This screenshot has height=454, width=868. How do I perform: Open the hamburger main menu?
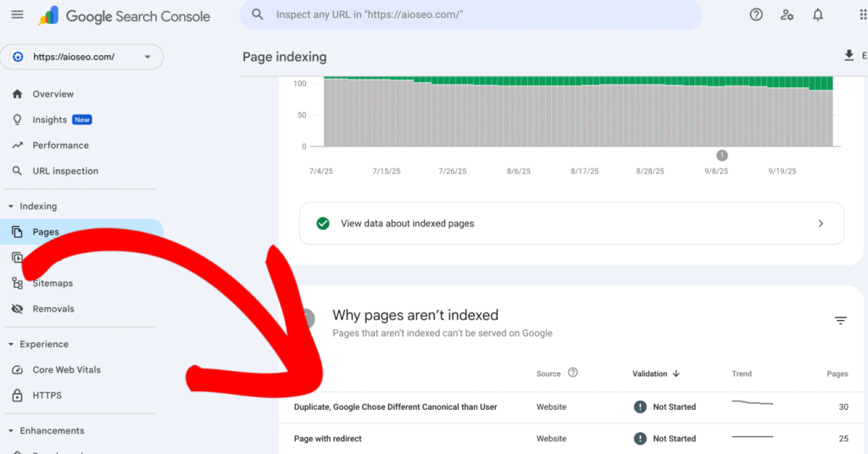(x=17, y=15)
